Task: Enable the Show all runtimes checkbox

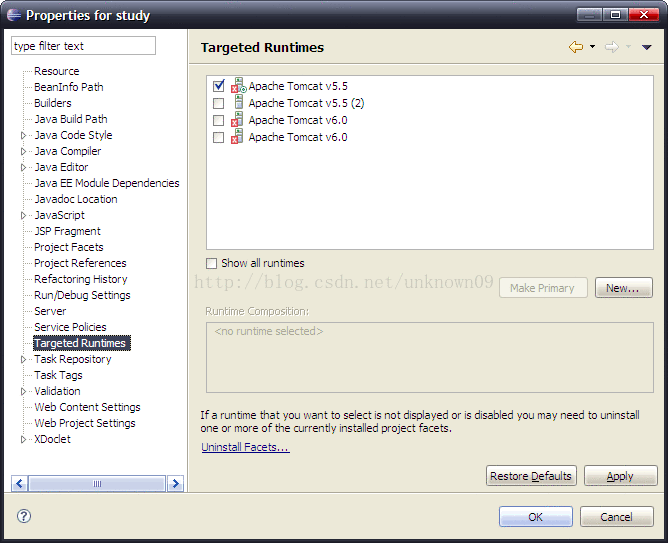Action: point(211,263)
